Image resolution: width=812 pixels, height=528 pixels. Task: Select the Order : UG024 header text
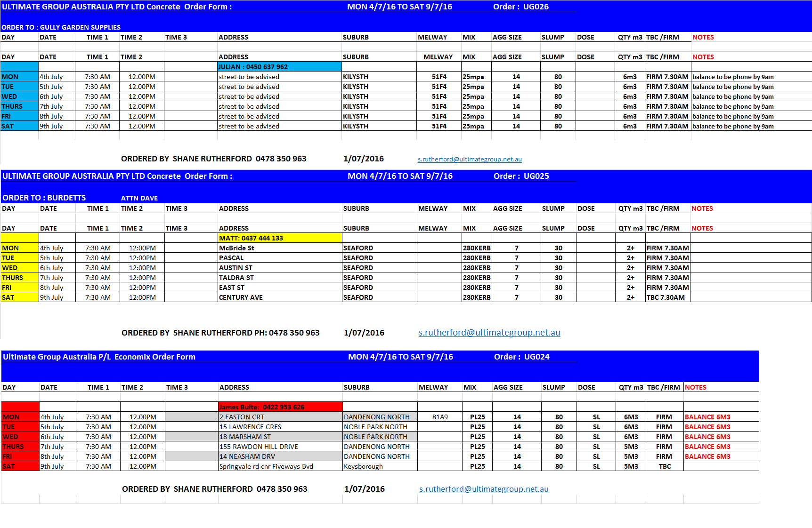pyautogui.click(x=521, y=357)
